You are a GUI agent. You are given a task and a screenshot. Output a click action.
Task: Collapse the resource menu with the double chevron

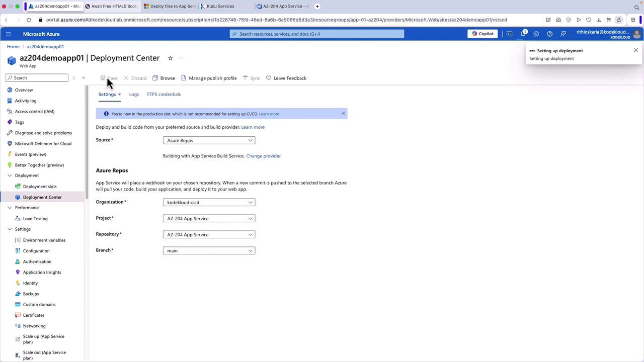coord(84,78)
